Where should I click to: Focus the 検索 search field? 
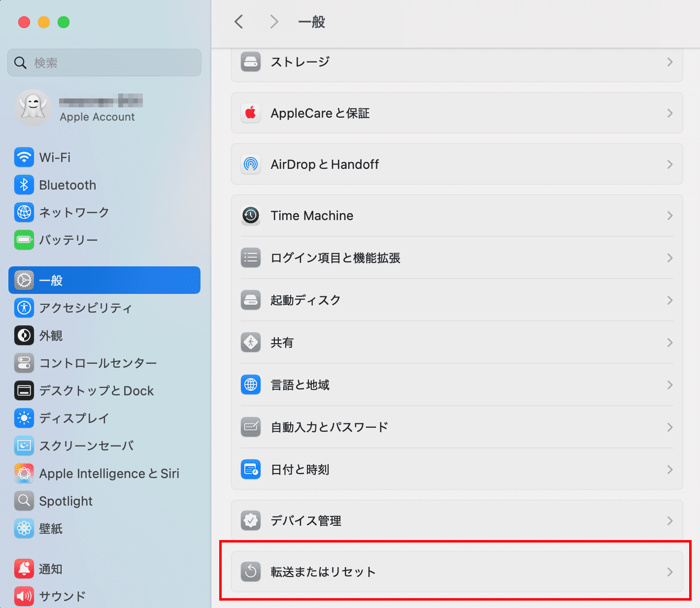(104, 63)
